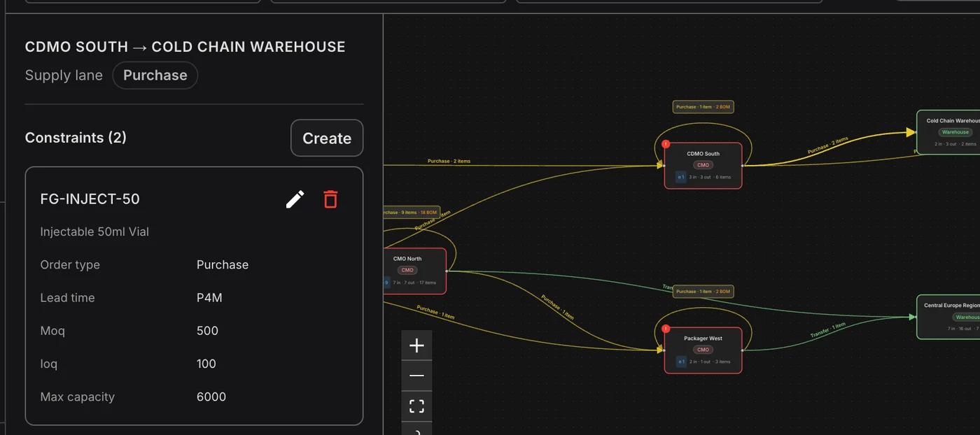
Task: Click the 'Max capacity' field label
Action: click(x=77, y=397)
